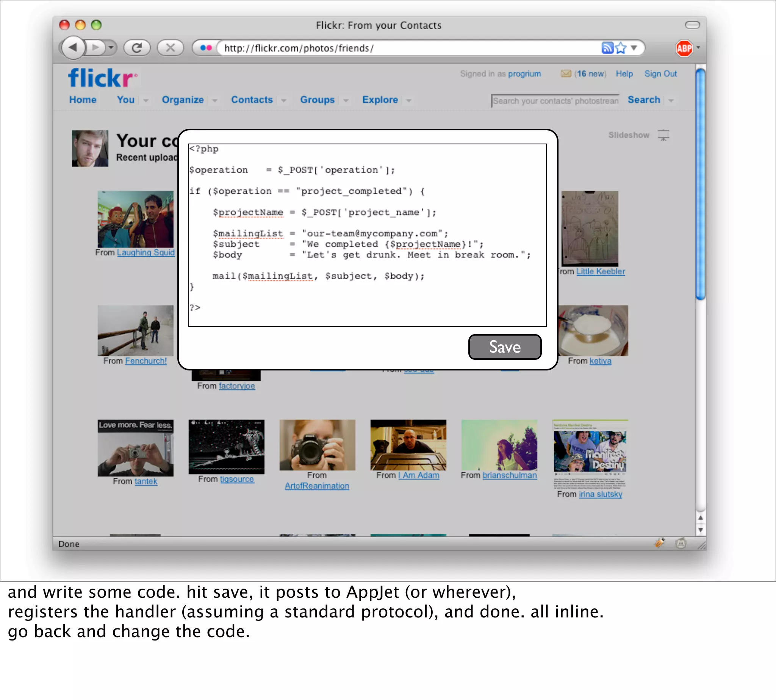The image size is (776, 700).
Task: Expand the Organize dropdown arrow
Action: [215, 100]
